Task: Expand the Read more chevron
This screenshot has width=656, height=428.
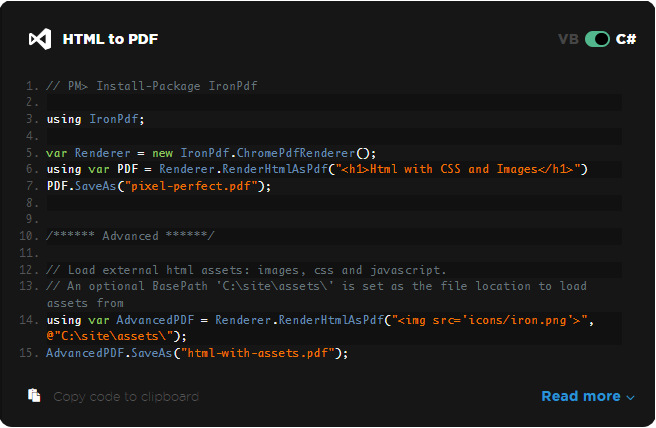Action: [x=630, y=397]
